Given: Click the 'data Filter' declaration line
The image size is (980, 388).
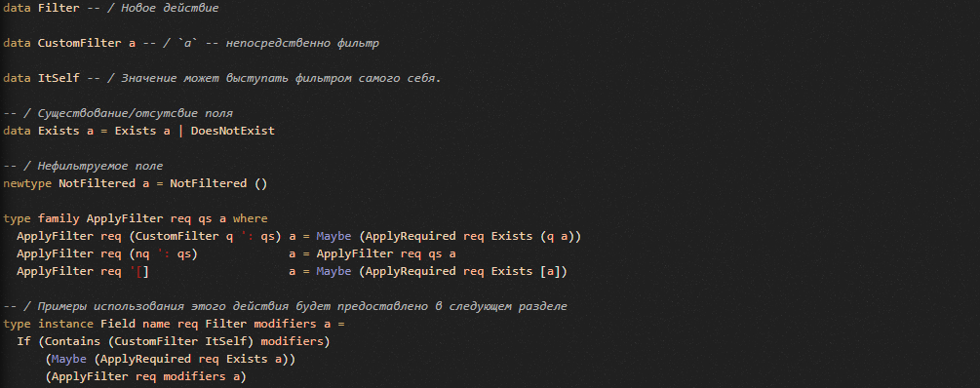Looking at the screenshot, I should click(110, 9).
